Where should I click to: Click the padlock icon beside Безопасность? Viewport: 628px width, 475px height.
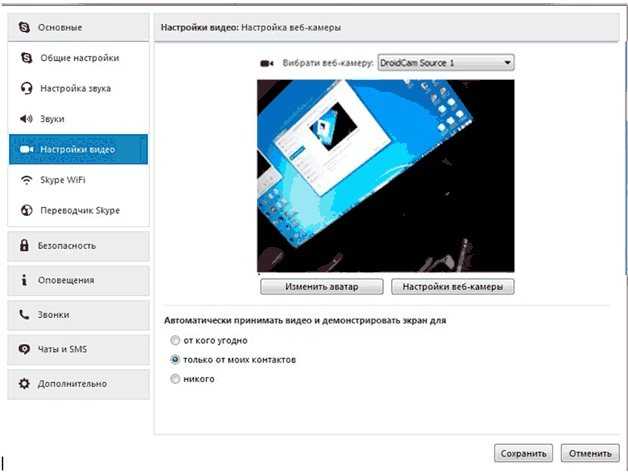click(x=24, y=245)
